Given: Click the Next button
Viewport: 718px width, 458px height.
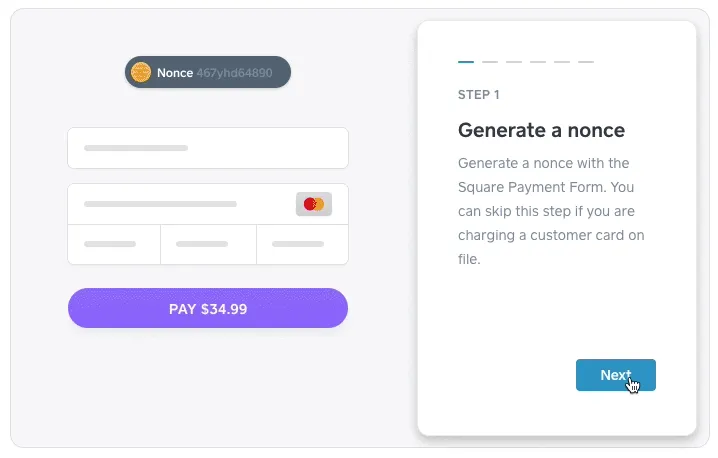Looking at the screenshot, I should tap(615, 375).
